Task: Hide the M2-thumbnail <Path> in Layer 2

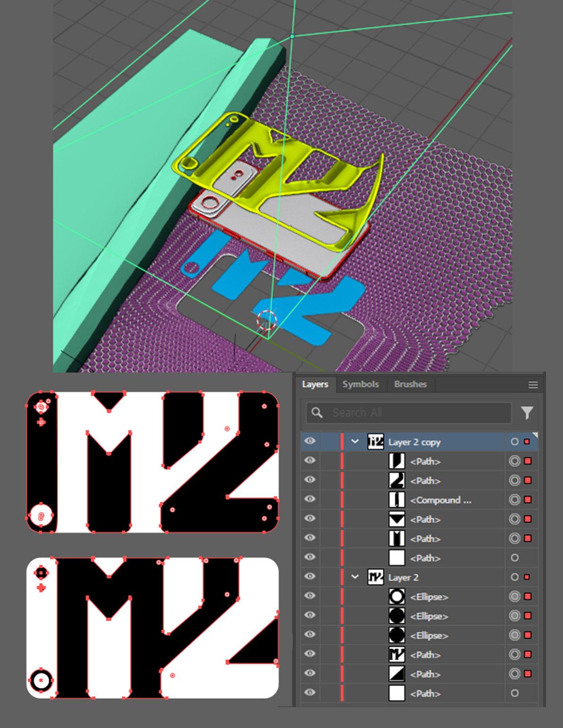Action: pyautogui.click(x=309, y=654)
